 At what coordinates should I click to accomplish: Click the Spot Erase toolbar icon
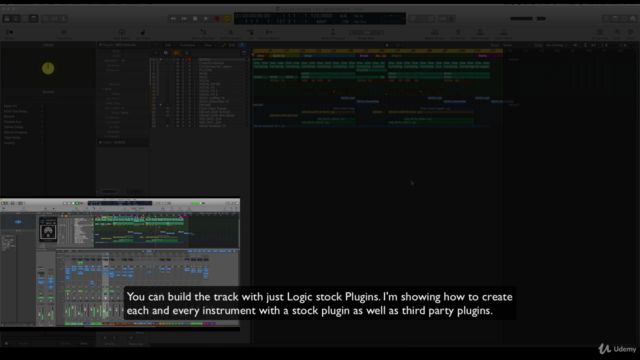pyautogui.click(x=143, y=32)
